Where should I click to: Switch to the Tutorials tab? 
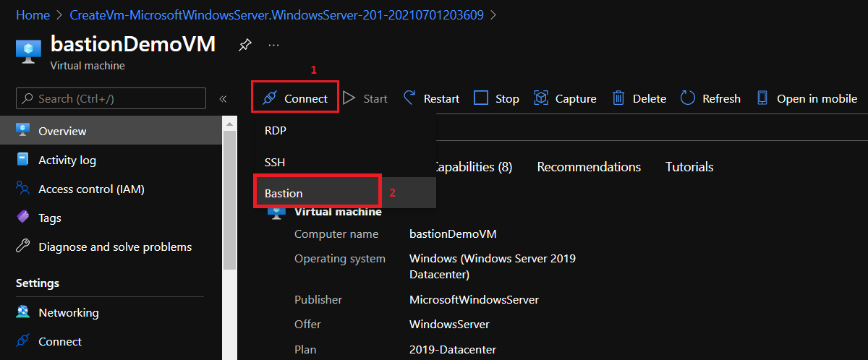point(689,166)
